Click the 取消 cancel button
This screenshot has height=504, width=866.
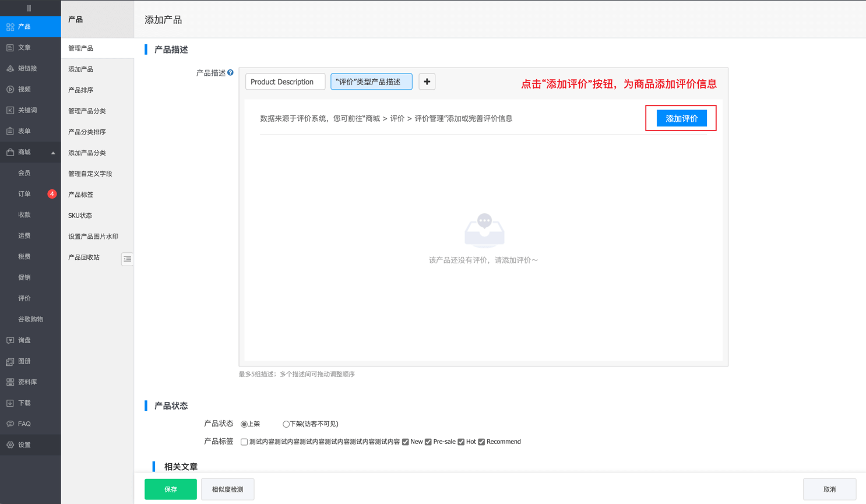pos(829,489)
